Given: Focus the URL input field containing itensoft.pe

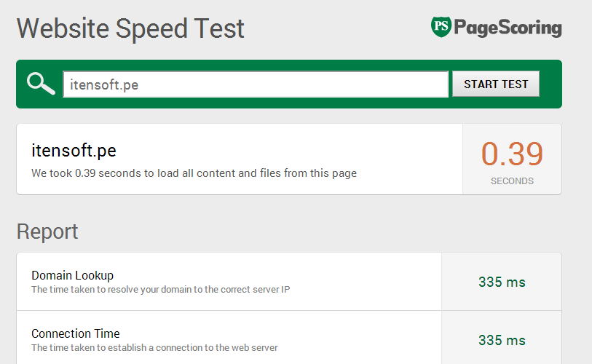Looking at the screenshot, I should point(256,84).
